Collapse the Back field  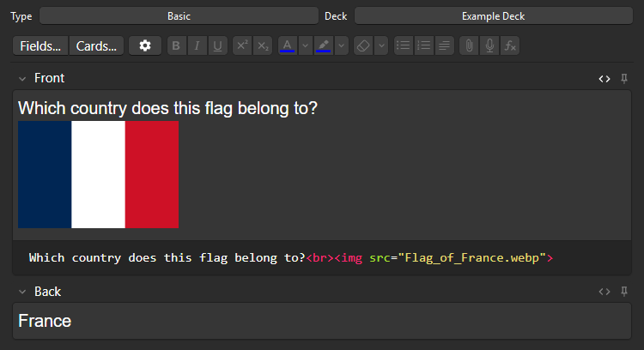point(22,292)
